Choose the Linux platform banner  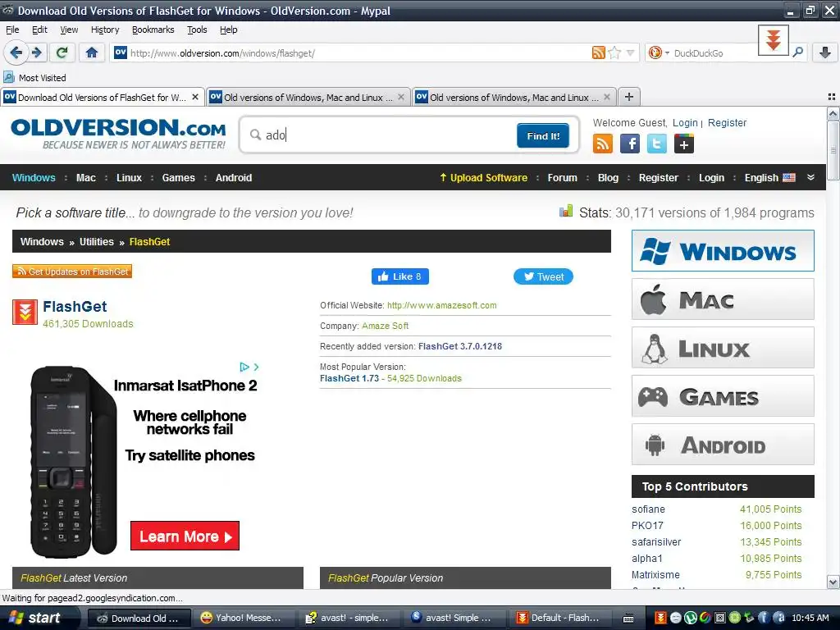click(723, 348)
